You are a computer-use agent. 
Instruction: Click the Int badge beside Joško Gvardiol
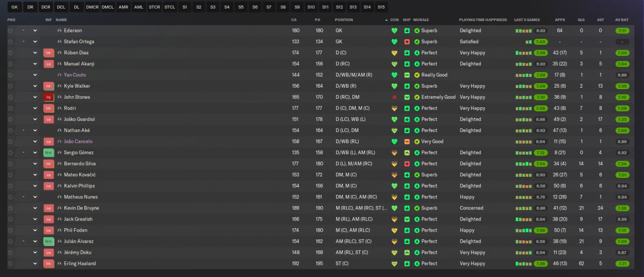tap(49, 119)
